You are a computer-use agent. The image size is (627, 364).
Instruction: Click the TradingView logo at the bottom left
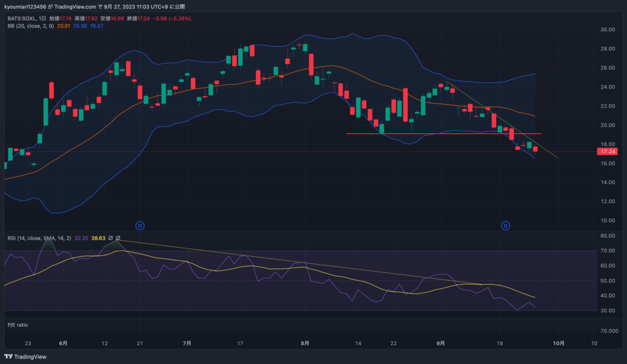[x=25, y=357]
